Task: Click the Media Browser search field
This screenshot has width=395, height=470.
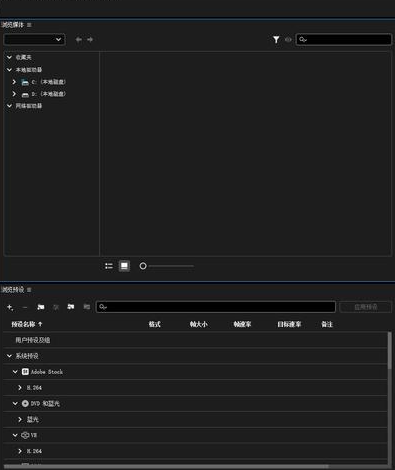Action: point(344,39)
